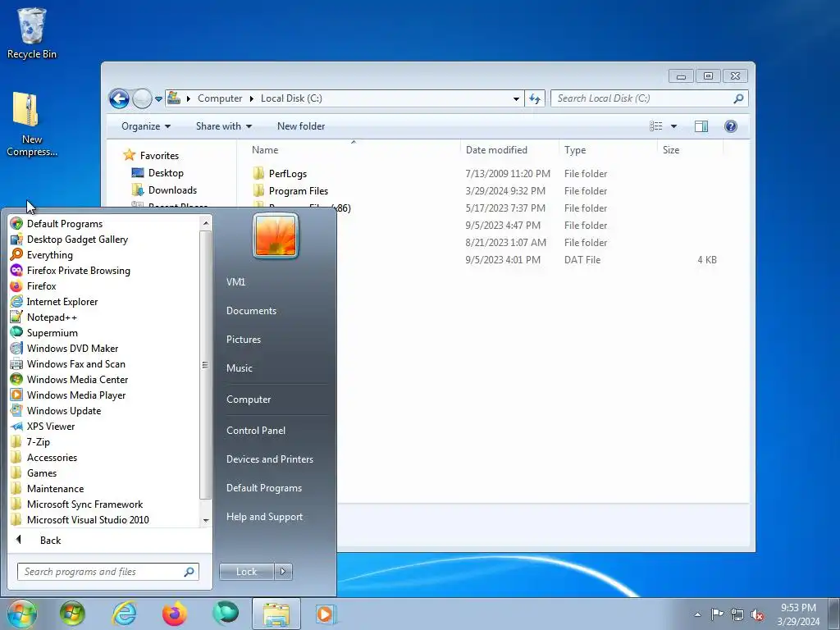
Task: Click the Lock button
Action: 246,571
